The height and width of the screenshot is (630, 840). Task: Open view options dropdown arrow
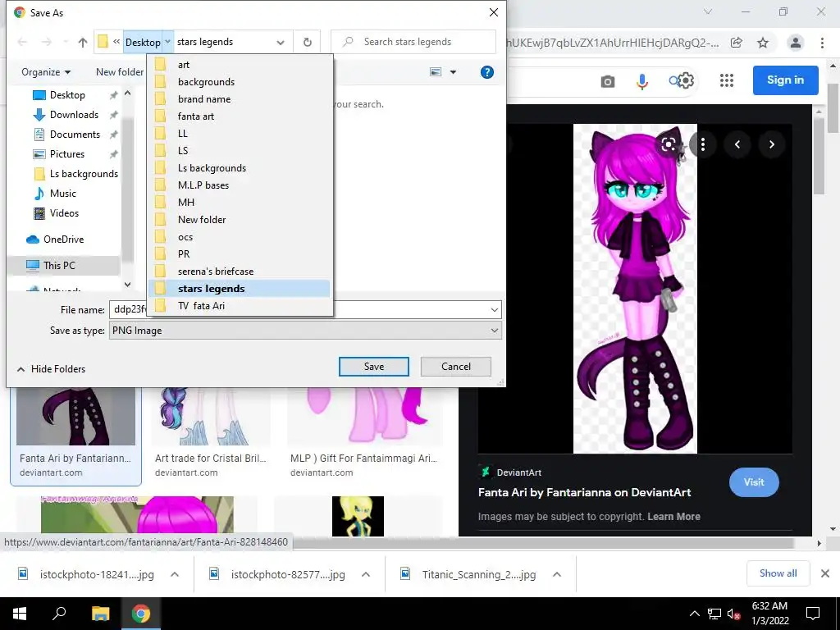pos(453,72)
